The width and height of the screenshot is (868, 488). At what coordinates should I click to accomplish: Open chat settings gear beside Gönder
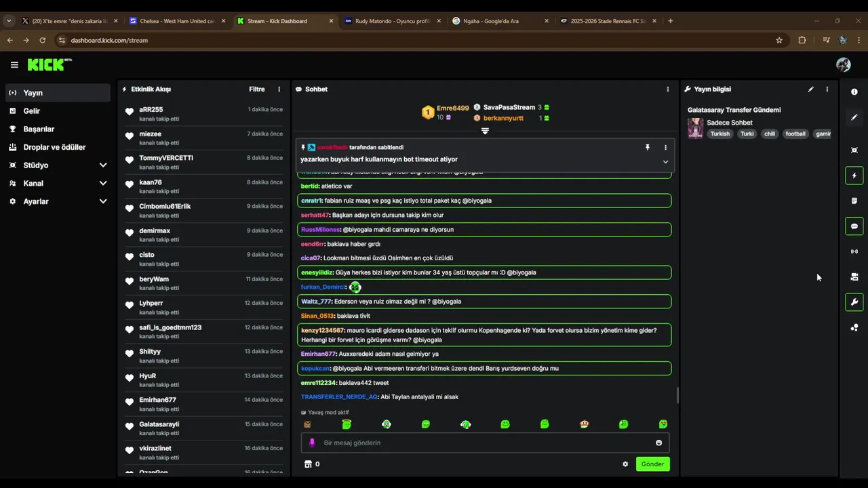tap(625, 464)
